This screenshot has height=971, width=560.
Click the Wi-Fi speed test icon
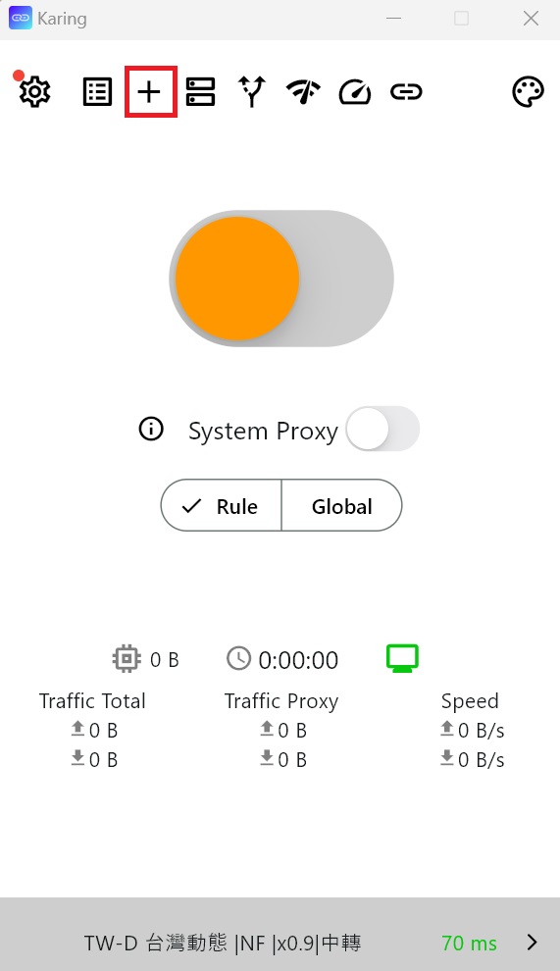(x=303, y=91)
